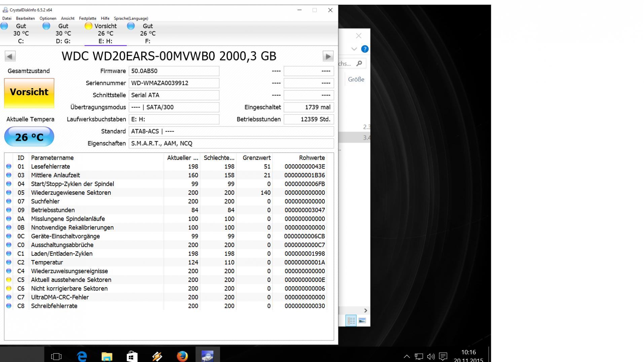644x362 pixels.
Task: Click the Übertragungsmodus SATA/300 field
Action: [174, 107]
